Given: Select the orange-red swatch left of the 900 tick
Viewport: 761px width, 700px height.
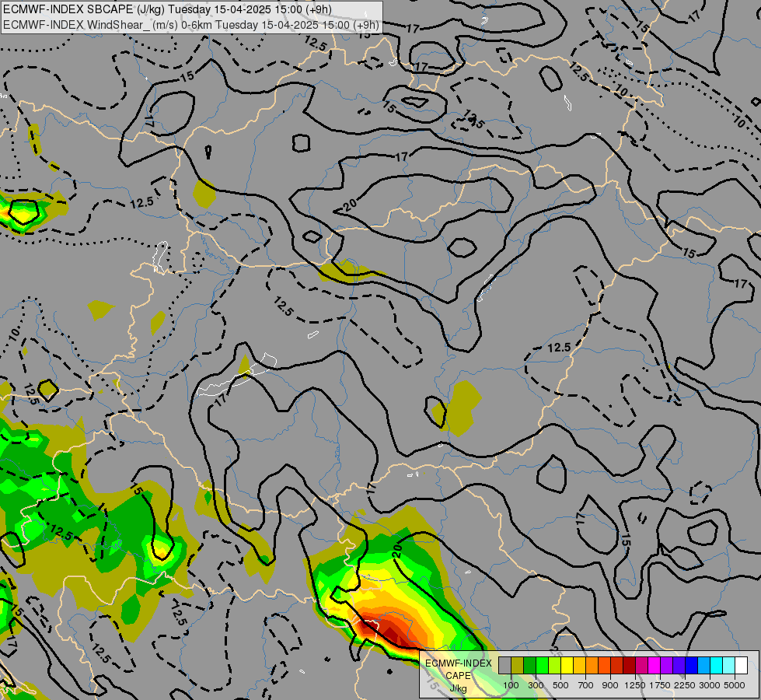Looking at the screenshot, I should point(604,665).
